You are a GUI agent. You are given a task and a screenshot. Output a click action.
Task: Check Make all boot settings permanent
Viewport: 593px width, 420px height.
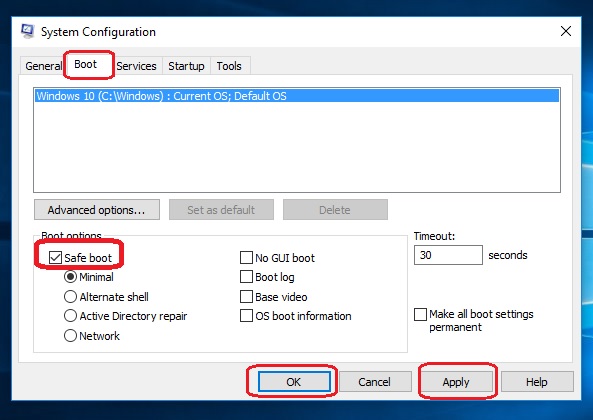tap(421, 315)
